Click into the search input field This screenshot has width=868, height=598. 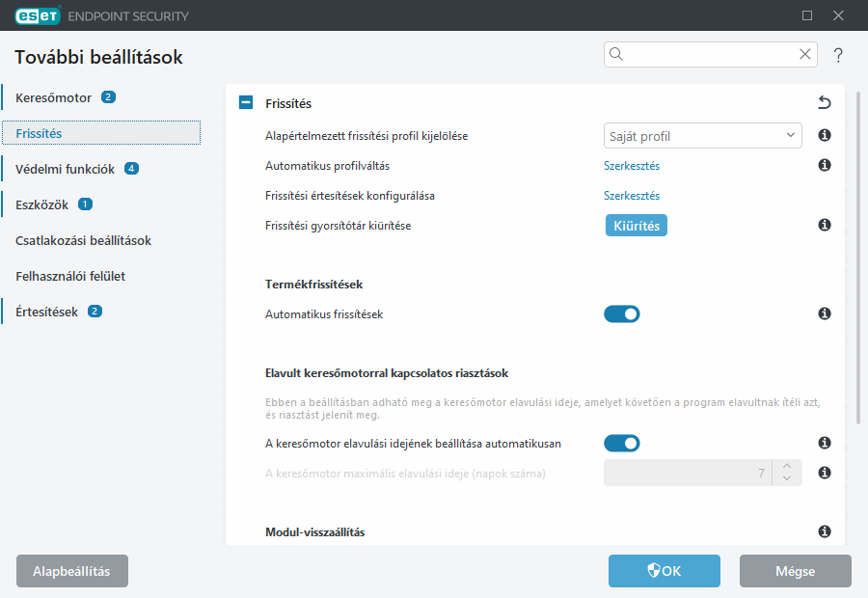[709, 55]
